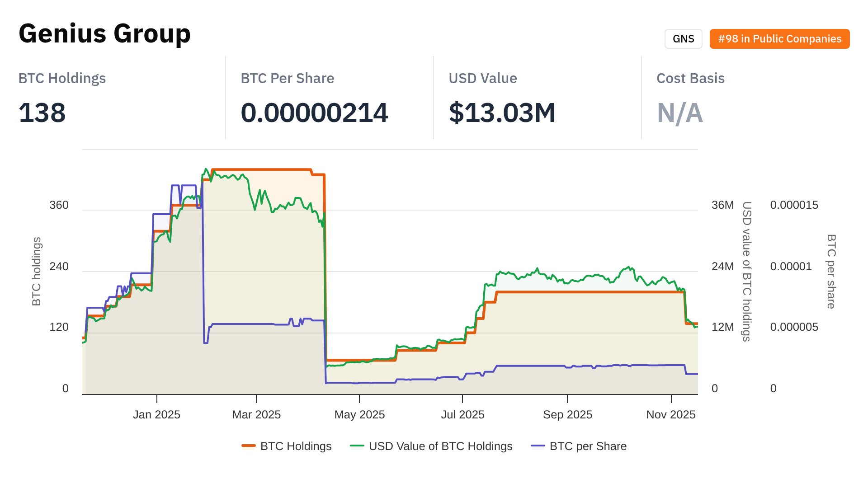Click the orange BTC Holdings legend swatch

[x=249, y=446]
